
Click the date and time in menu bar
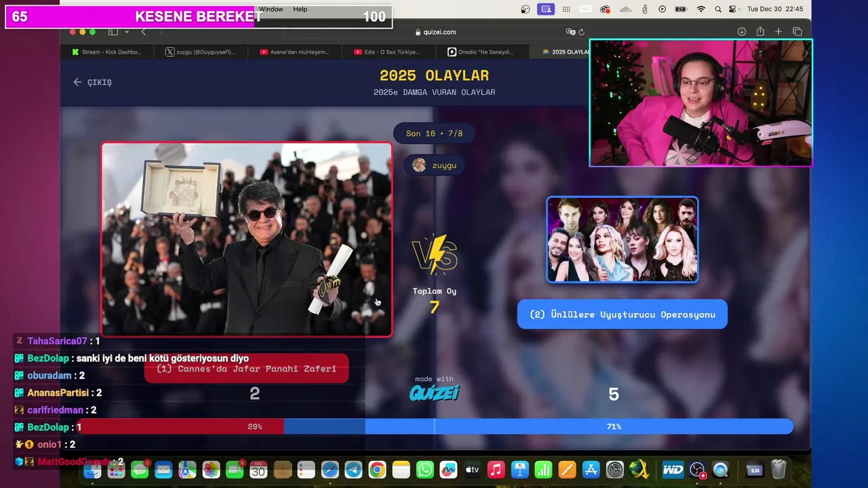pyautogui.click(x=775, y=9)
